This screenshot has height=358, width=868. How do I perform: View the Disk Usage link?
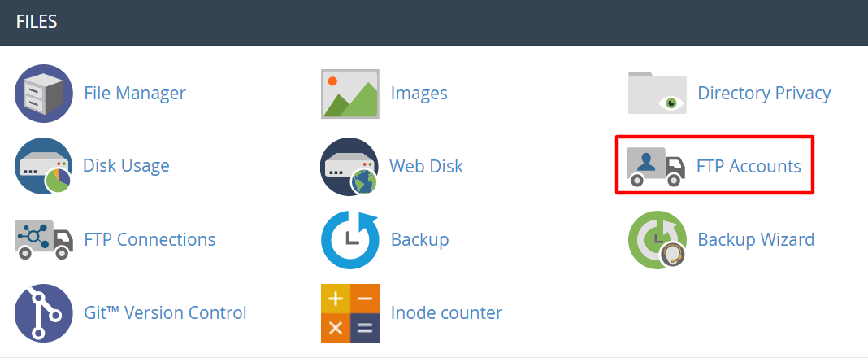126,166
